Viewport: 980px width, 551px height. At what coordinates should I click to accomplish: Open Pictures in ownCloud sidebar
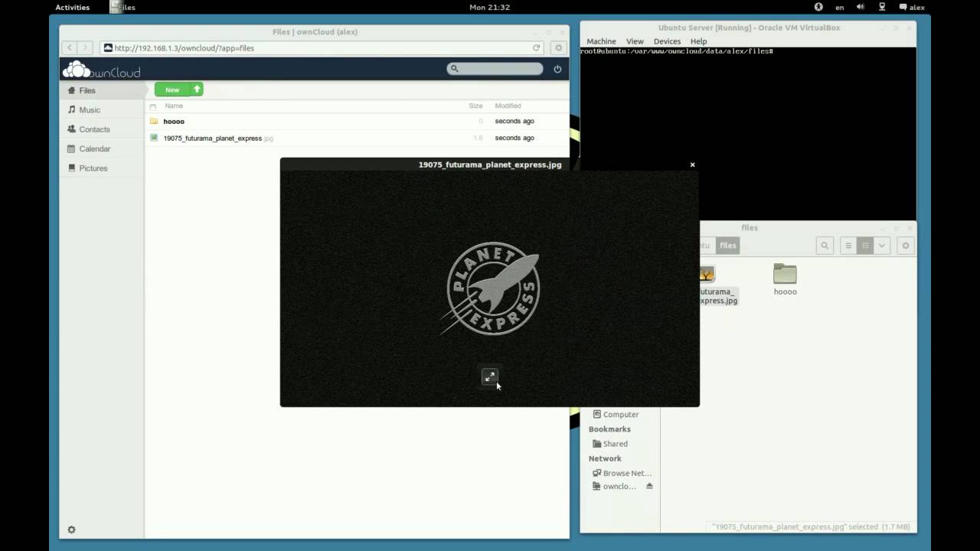click(x=103, y=168)
